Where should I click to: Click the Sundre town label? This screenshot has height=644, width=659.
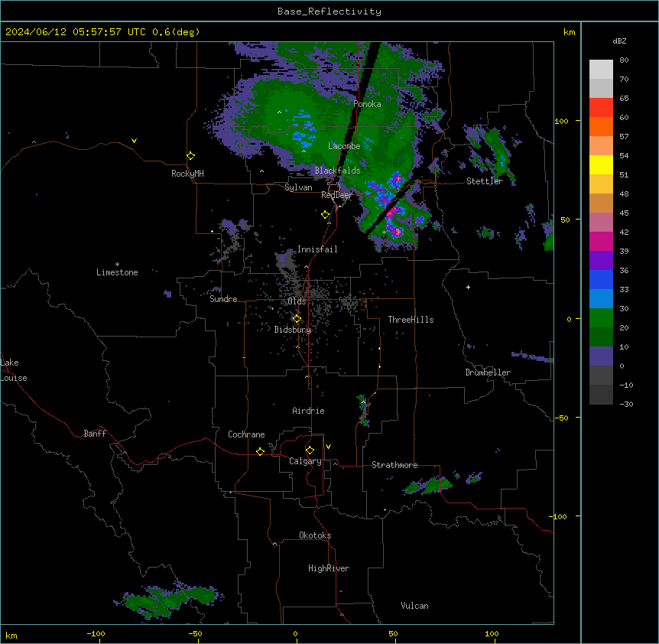223,299
